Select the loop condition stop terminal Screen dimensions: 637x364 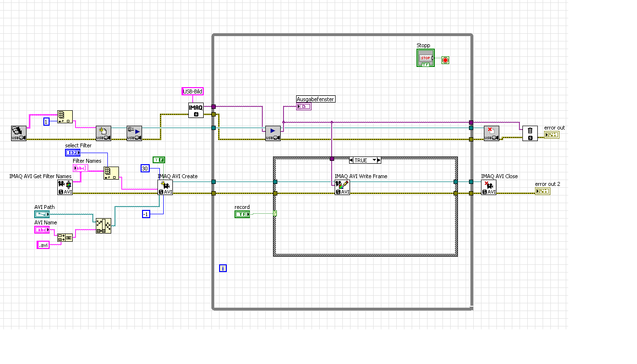445,60
